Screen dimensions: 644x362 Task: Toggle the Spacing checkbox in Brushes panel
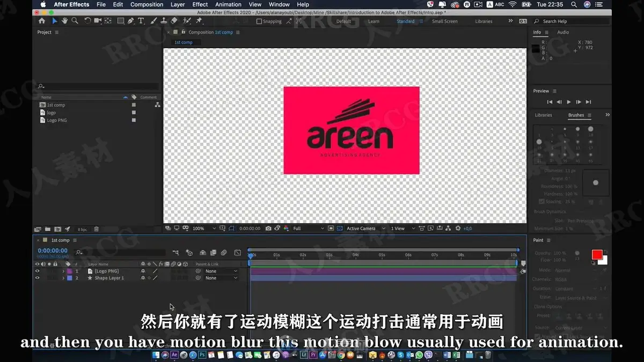(541, 202)
